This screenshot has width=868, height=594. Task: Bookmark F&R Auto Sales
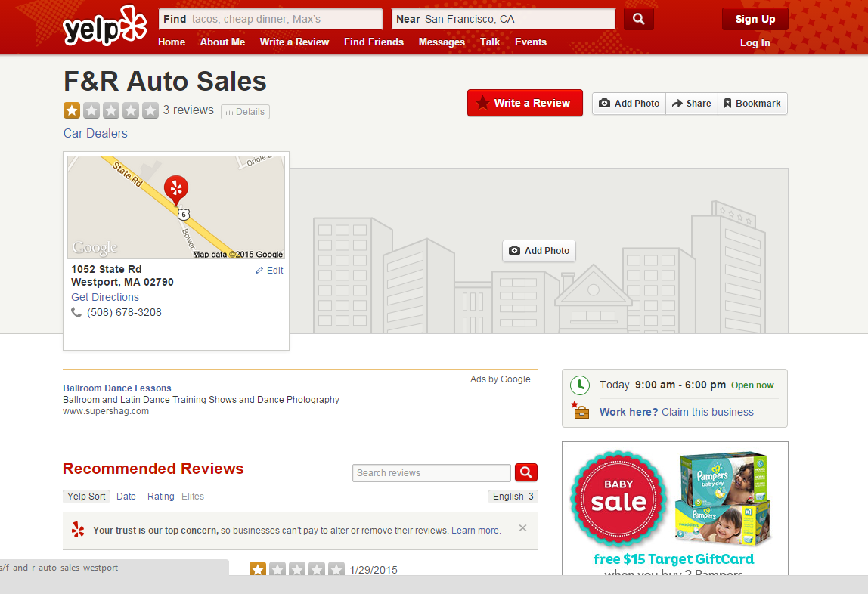click(752, 104)
